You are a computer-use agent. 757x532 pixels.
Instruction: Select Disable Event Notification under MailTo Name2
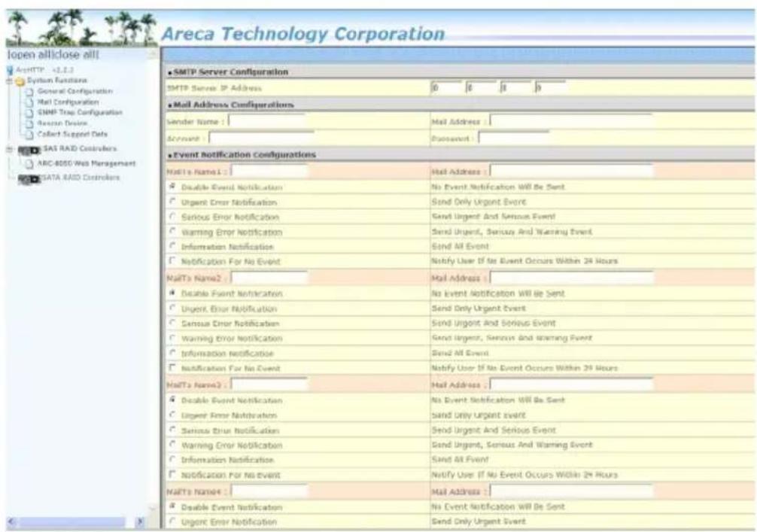tap(172, 293)
